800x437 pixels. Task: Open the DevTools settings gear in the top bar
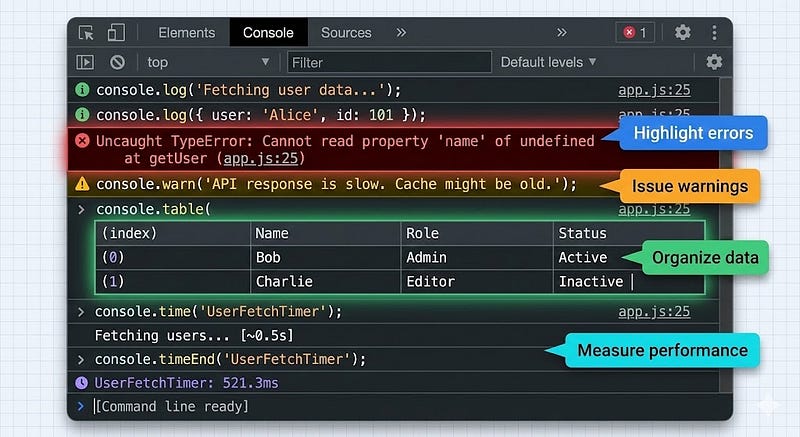click(683, 33)
